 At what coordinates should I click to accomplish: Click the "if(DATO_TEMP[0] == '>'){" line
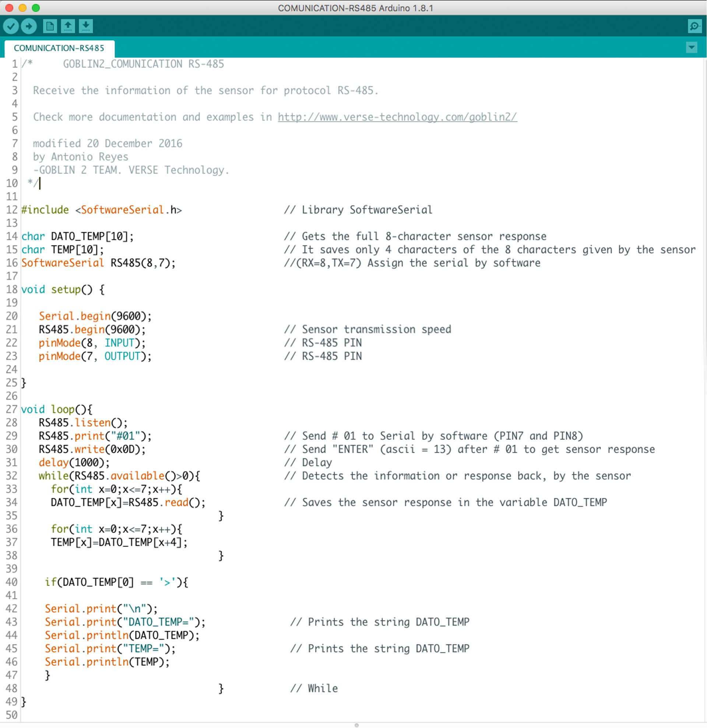(117, 582)
